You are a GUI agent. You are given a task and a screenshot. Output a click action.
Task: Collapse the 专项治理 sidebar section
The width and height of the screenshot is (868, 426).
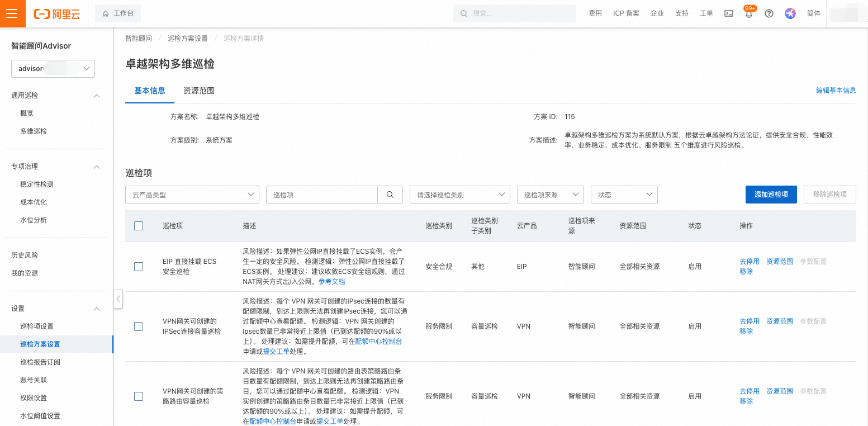coord(96,167)
